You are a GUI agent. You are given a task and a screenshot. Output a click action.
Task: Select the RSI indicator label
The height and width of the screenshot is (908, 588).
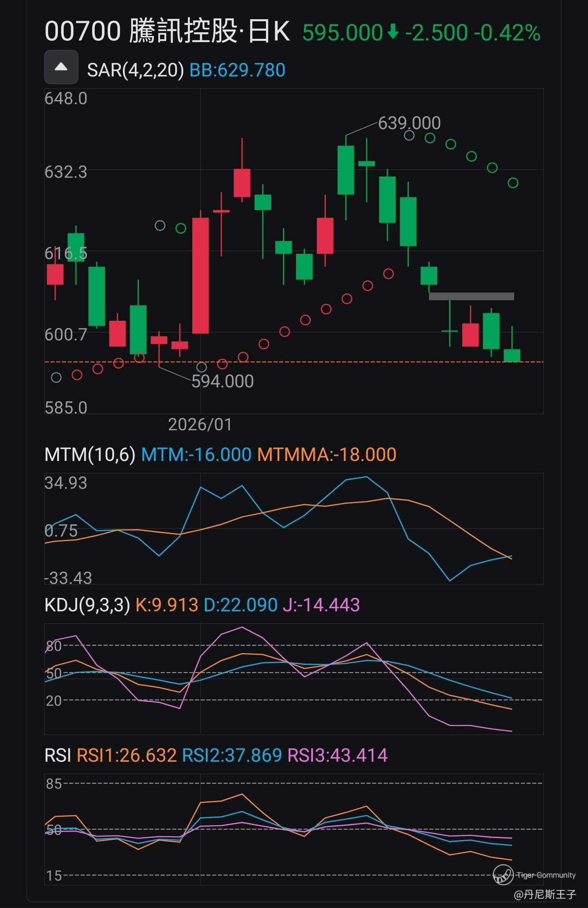point(58,755)
